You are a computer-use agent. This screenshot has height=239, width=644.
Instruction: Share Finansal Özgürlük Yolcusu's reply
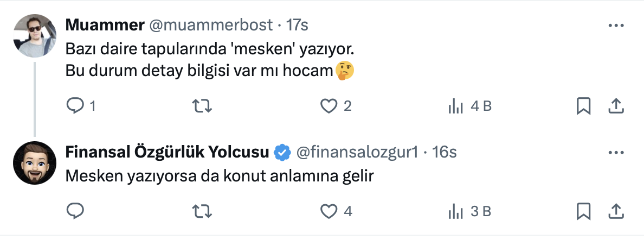click(x=616, y=211)
